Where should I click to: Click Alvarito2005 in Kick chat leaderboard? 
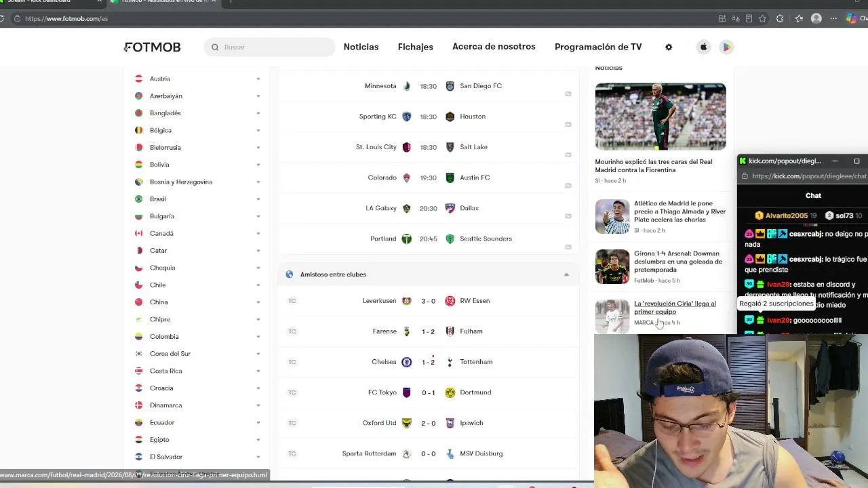pos(787,216)
